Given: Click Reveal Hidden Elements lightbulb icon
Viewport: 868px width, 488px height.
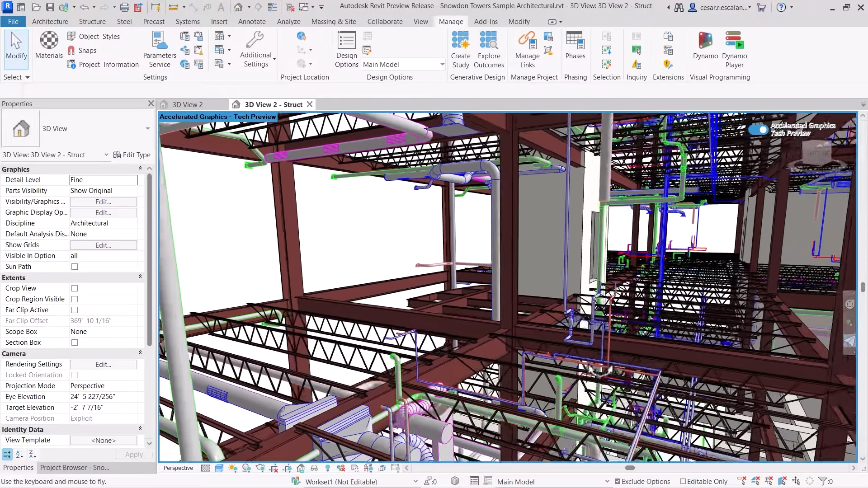Looking at the screenshot, I should [328, 468].
